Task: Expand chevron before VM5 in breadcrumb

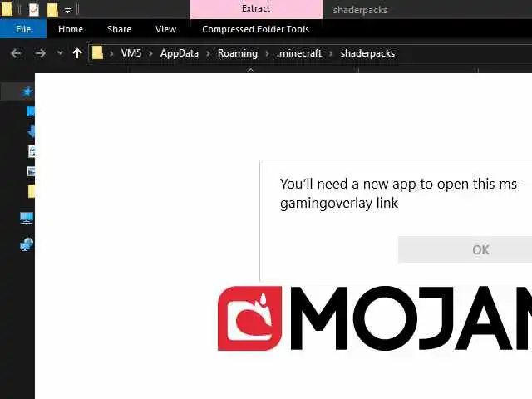Action: click(111, 53)
